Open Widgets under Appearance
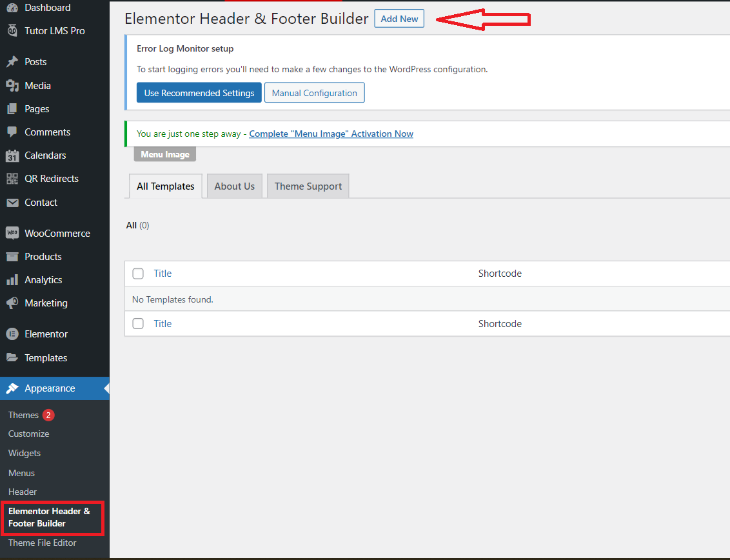 pos(25,453)
